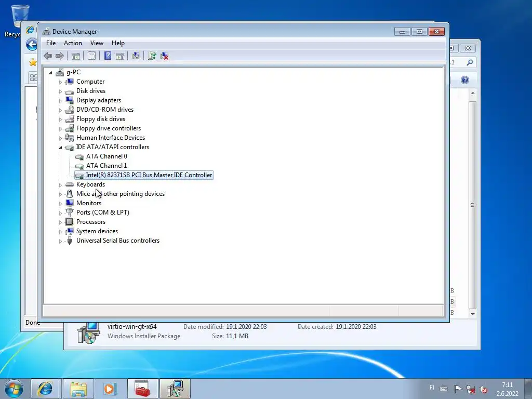Click the Keyboards category icon
The image size is (532, 399).
69,184
